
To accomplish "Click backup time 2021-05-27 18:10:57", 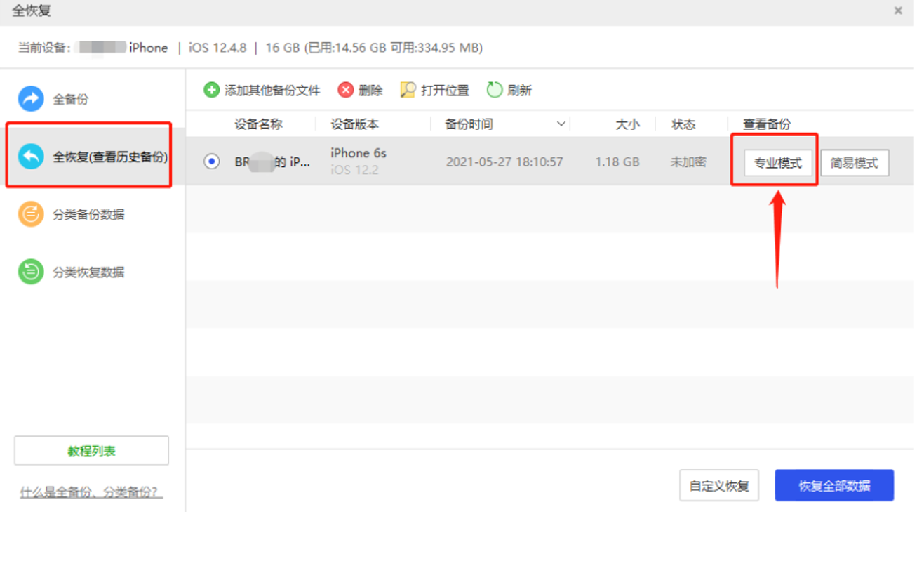I will point(504,162).
